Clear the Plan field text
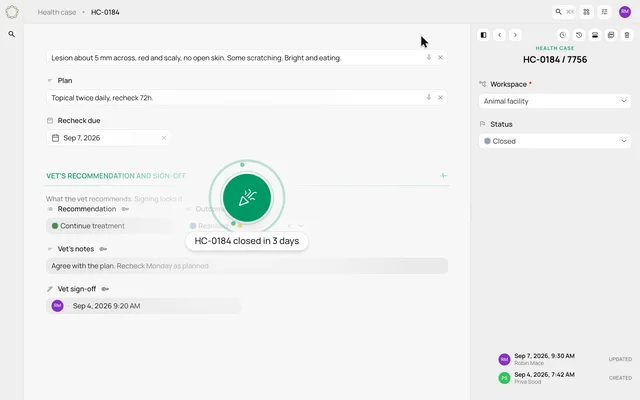Image resolution: width=640 pixels, height=400 pixels. pos(440,98)
